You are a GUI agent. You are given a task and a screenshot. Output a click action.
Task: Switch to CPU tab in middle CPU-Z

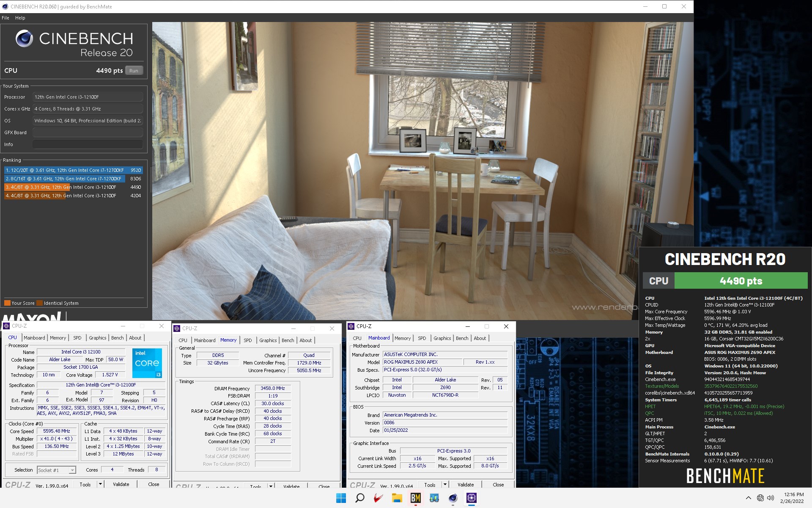[183, 340]
